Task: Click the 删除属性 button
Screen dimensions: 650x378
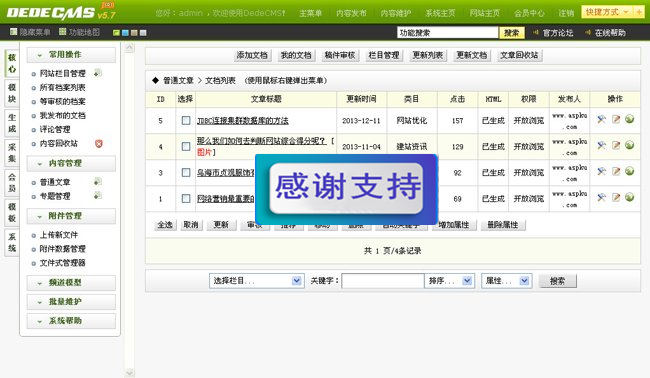Action: coord(502,225)
